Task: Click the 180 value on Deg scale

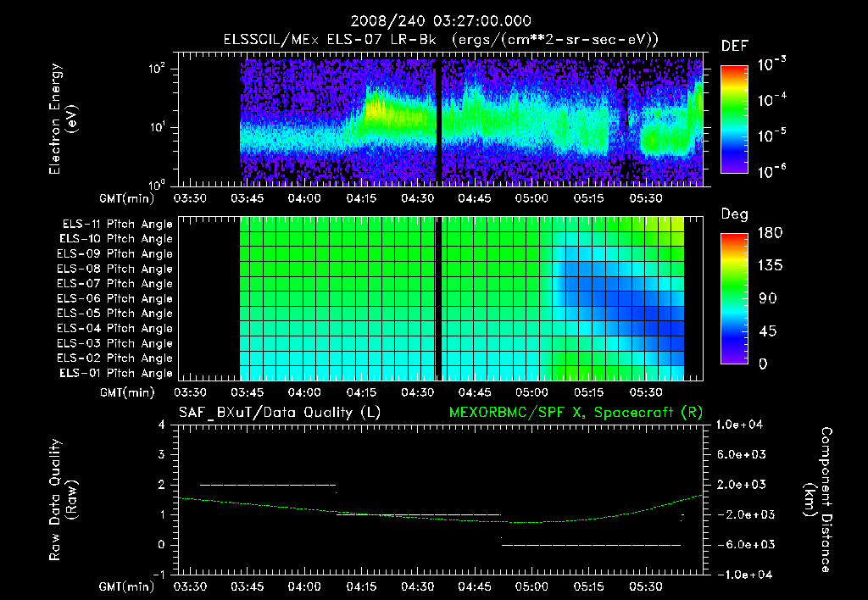Action: click(x=770, y=233)
